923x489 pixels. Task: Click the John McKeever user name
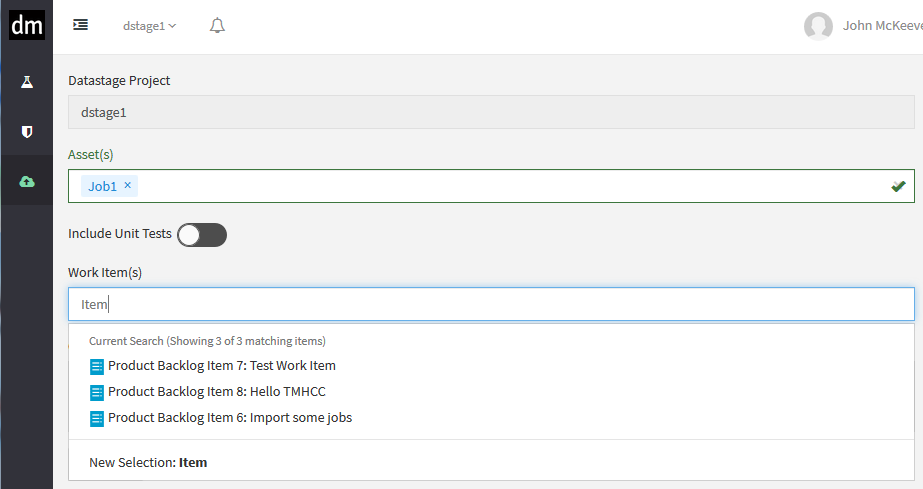(882, 26)
